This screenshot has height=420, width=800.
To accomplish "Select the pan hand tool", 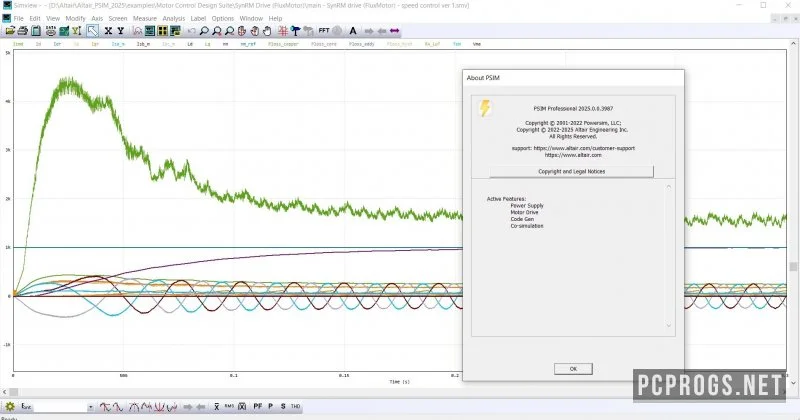I will click(267, 31).
